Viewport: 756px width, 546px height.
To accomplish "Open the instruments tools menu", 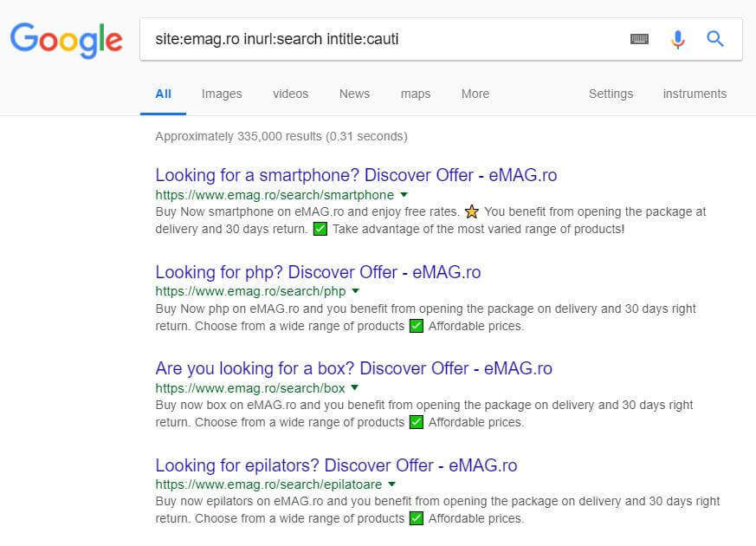I will pos(695,94).
